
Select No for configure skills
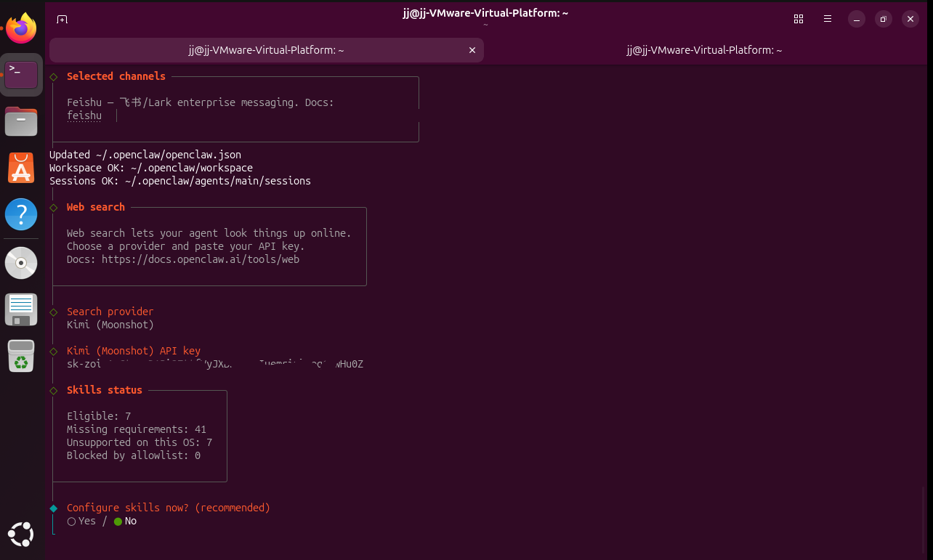pyautogui.click(x=125, y=521)
